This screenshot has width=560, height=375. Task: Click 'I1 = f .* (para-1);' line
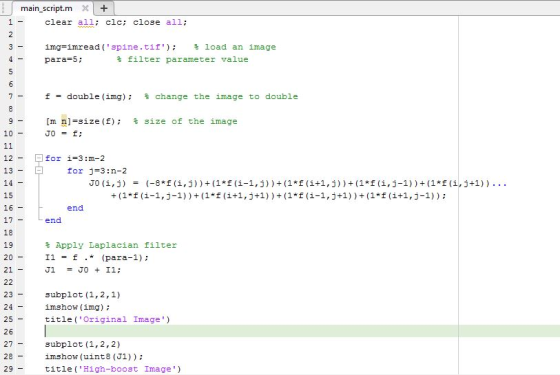96,258
